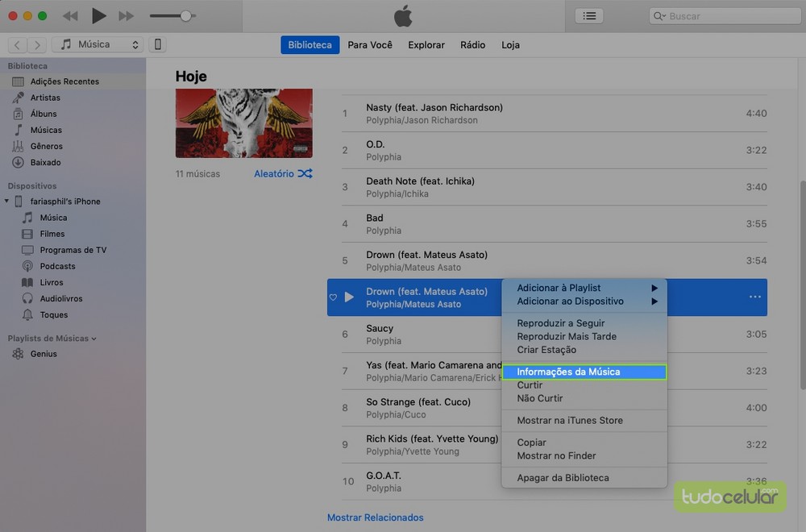Open the three-dots options on selected track
Viewport: 806px width, 532px height.
click(754, 297)
